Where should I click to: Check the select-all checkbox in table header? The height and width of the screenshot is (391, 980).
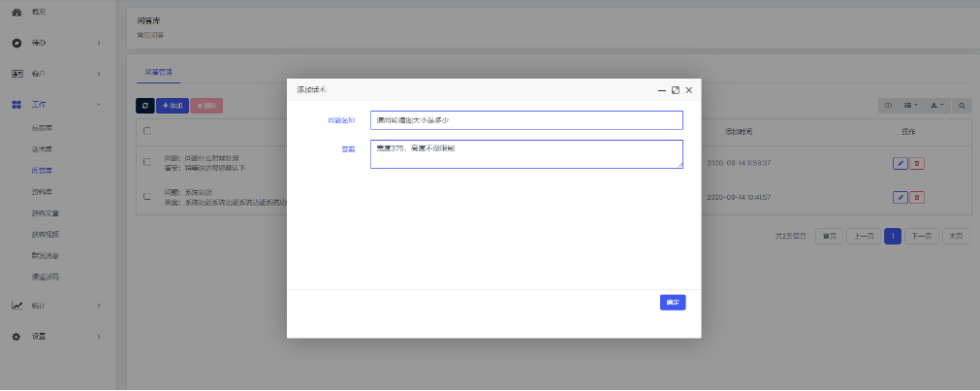point(147,131)
